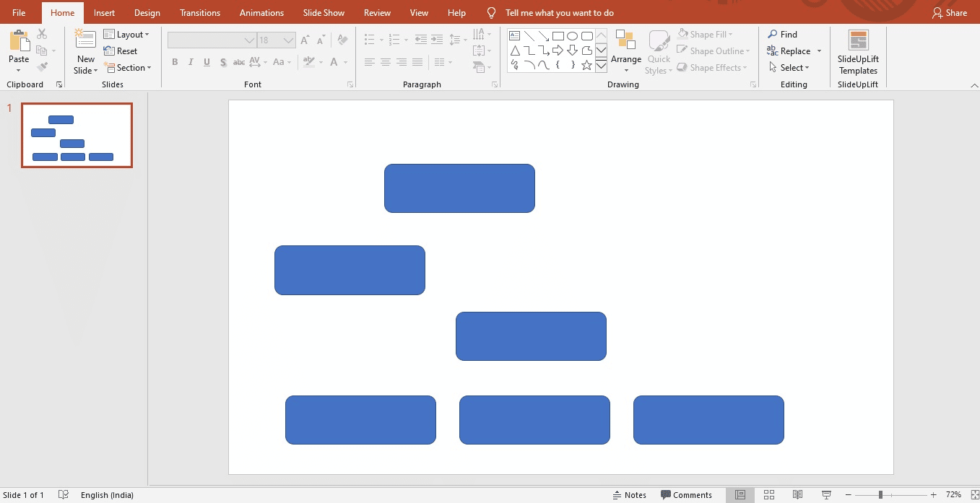Switch to Reading view
Viewport: 980px width, 503px height.
[x=797, y=494]
